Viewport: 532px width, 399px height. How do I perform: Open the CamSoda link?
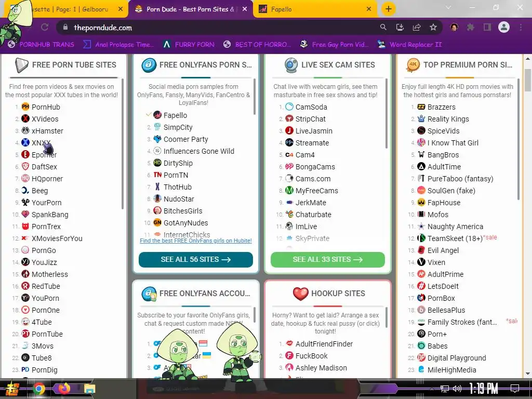(311, 107)
